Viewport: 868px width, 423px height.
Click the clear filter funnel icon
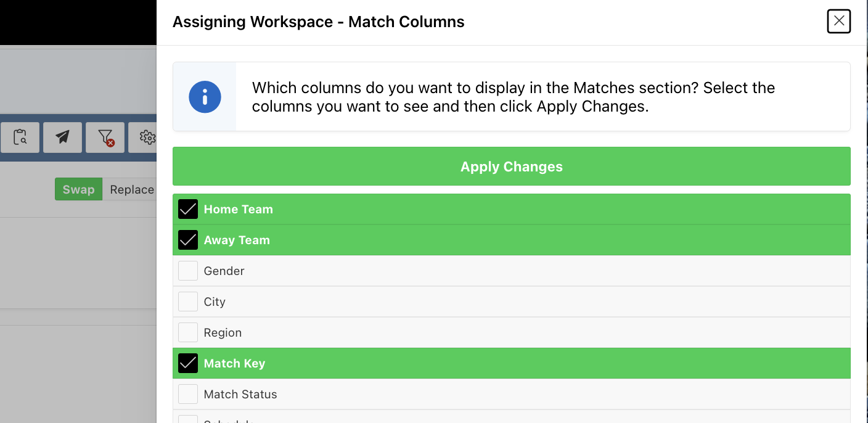pos(105,137)
